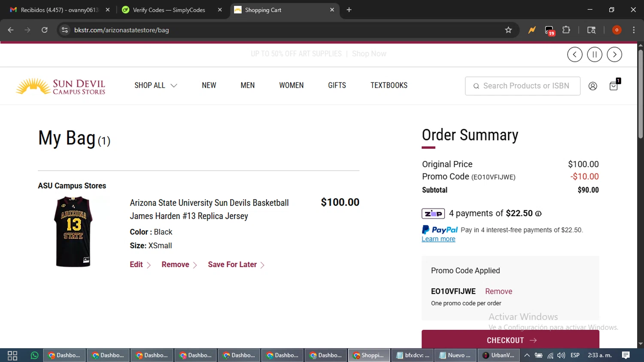644x362 pixels.
Task: Click the PayPal logo
Action: (x=440, y=230)
